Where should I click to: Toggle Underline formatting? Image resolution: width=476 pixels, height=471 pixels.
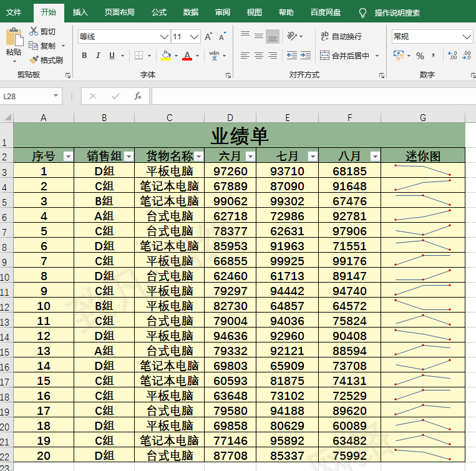pyautogui.click(x=112, y=56)
